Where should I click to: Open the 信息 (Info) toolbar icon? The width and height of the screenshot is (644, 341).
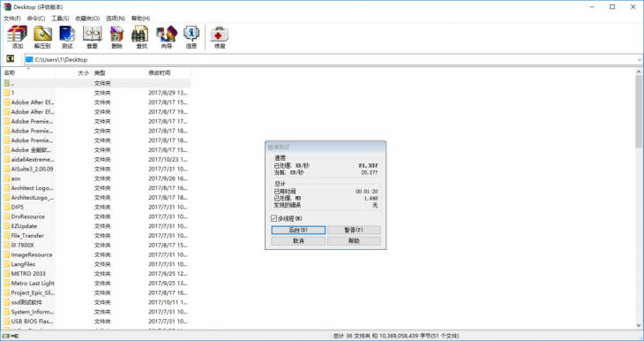pyautogui.click(x=191, y=37)
